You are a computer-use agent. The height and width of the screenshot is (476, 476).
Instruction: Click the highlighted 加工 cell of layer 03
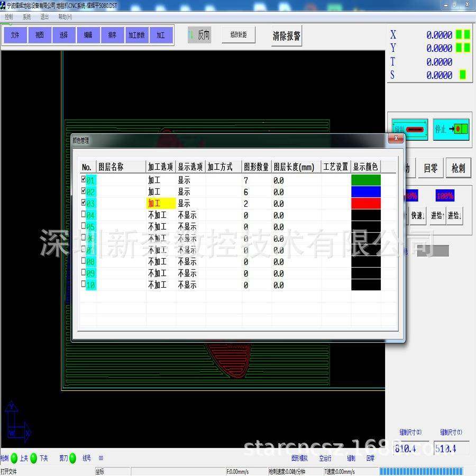pyautogui.click(x=161, y=204)
